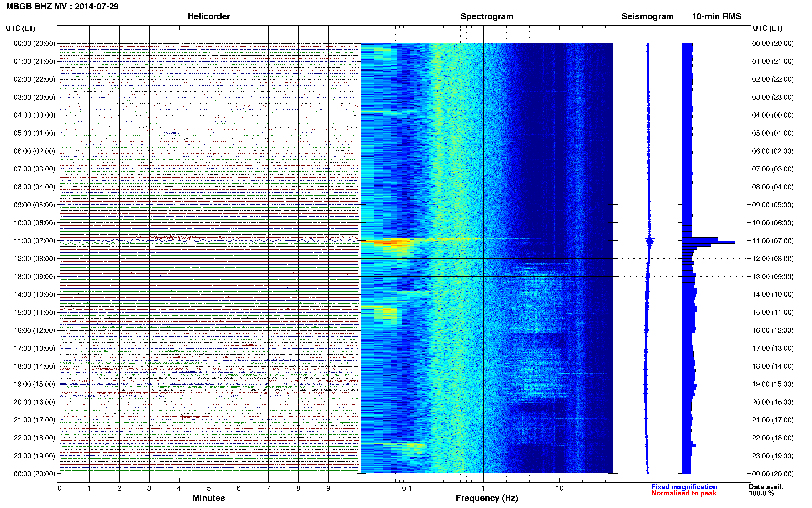Viewport: 812px width, 508px height.
Task: Select the "06:00 (02:00)" label on the left axis
Action: tap(34, 151)
